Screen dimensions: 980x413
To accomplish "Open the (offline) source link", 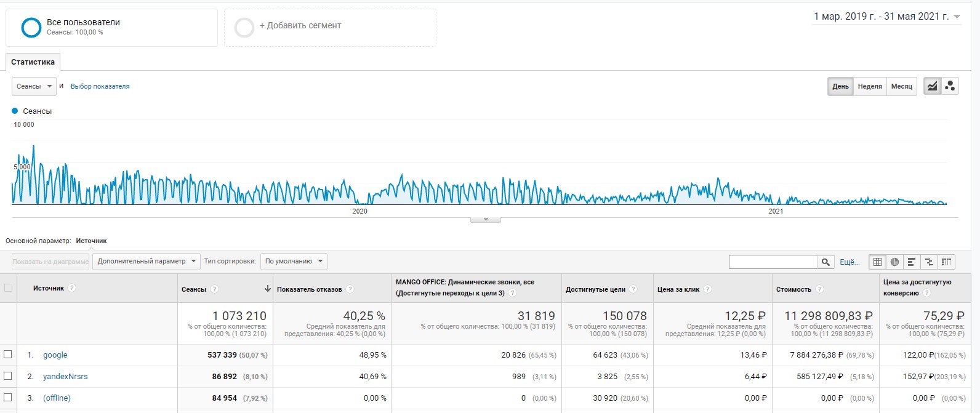I will click(57, 398).
